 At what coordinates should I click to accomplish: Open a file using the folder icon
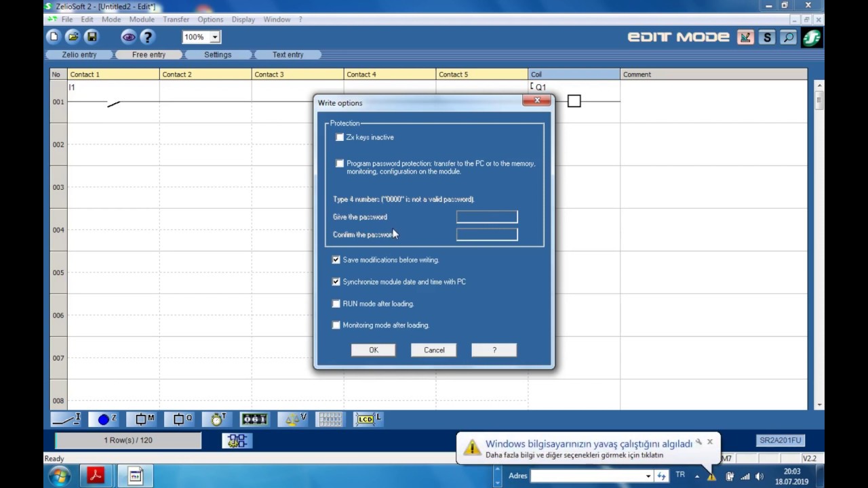coord(73,37)
